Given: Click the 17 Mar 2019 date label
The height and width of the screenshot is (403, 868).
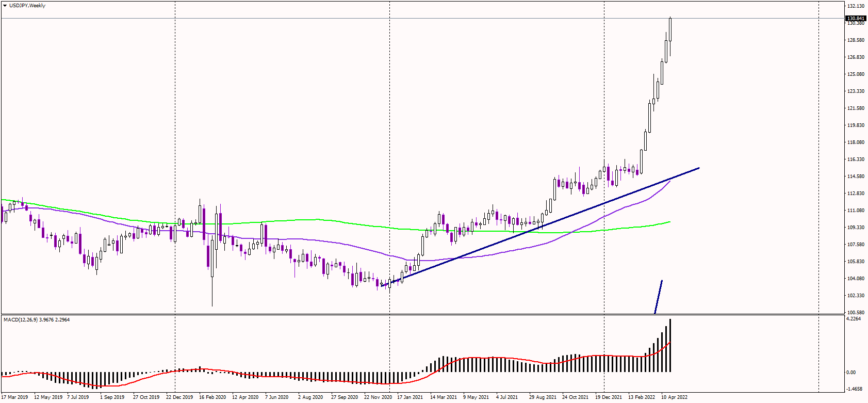Looking at the screenshot, I should click(x=14, y=397).
